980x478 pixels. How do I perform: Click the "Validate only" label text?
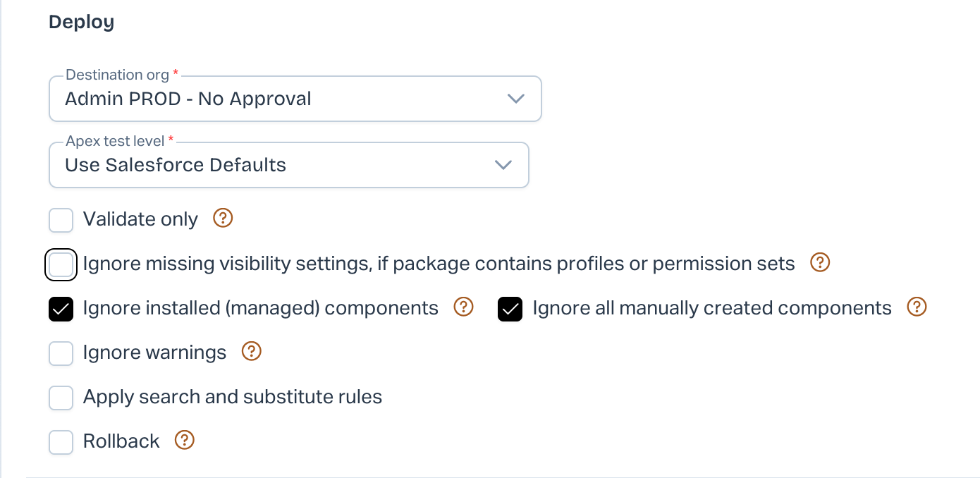click(x=140, y=219)
